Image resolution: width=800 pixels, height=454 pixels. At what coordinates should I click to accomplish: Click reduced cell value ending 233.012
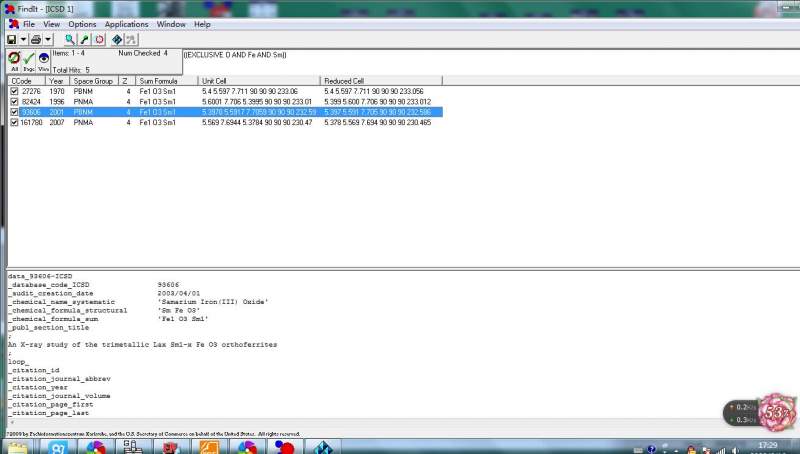[x=378, y=102]
